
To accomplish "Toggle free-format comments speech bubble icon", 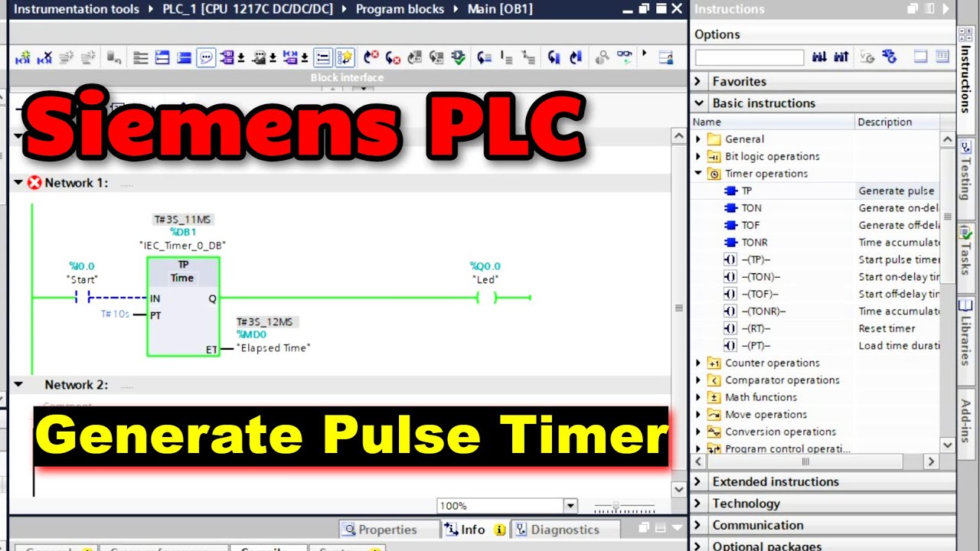I will click(x=206, y=57).
